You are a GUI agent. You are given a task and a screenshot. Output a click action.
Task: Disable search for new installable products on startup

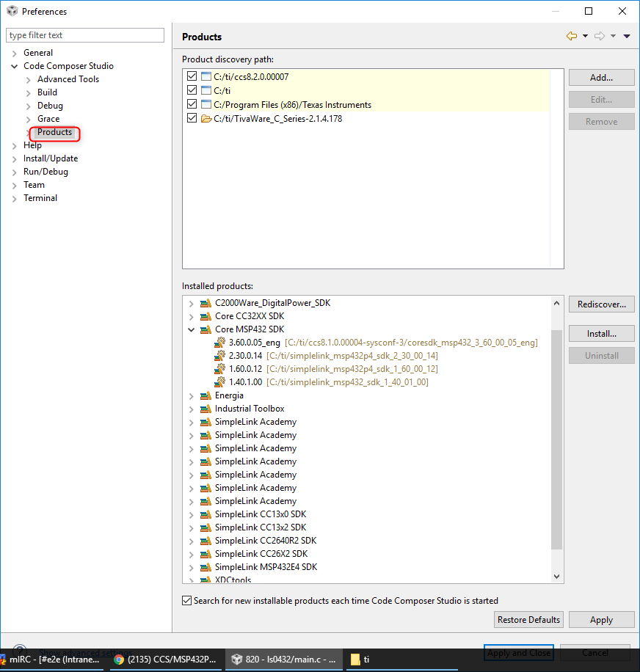[x=186, y=600]
